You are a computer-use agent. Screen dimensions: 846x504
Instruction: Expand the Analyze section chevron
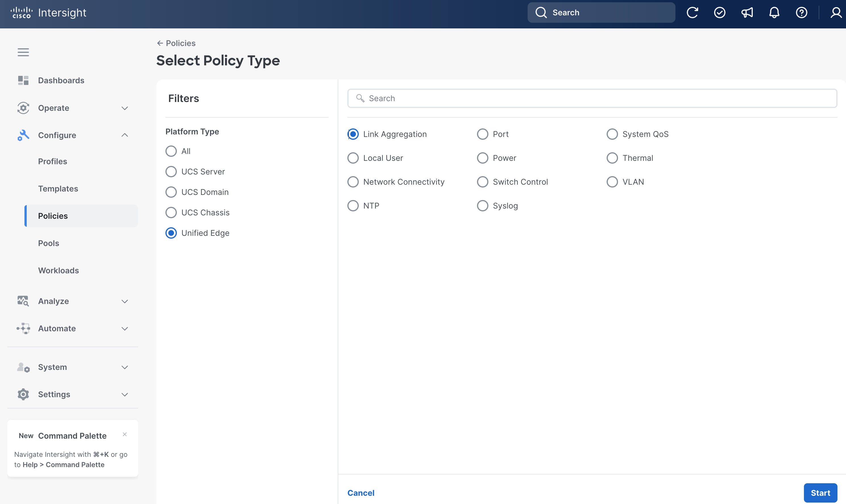[125, 301]
